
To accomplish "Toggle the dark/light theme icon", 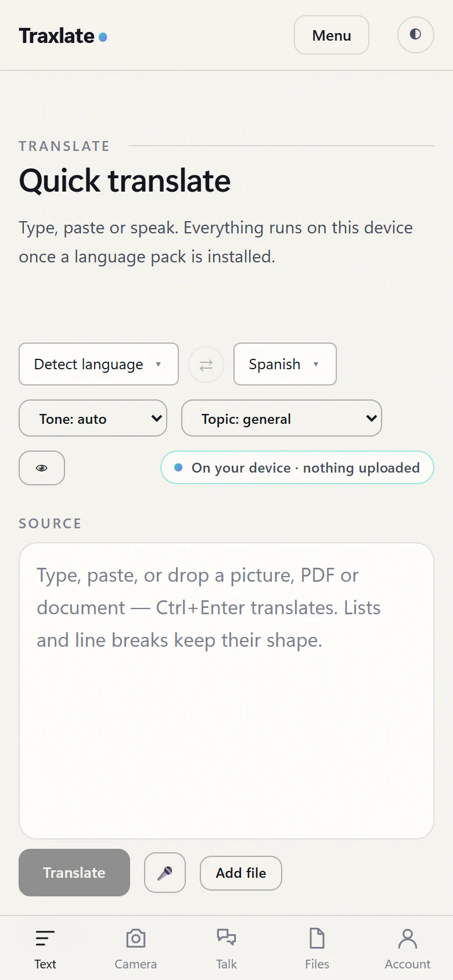I will (415, 35).
